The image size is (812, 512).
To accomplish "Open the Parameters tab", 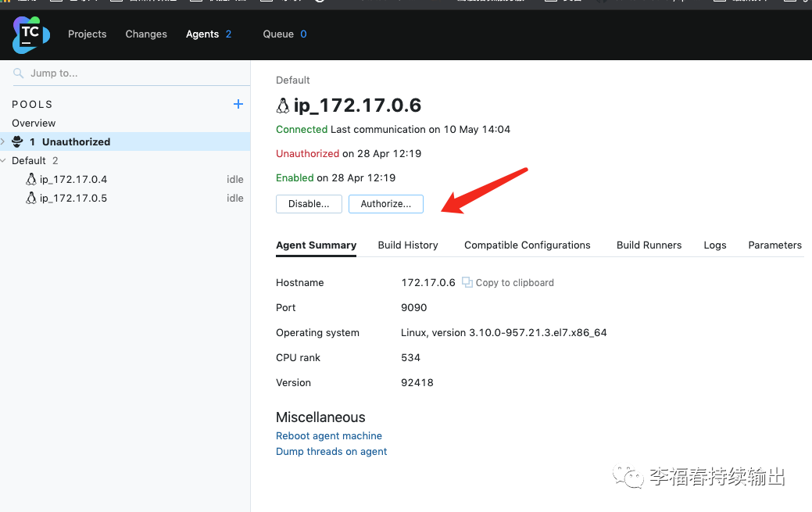I will coord(774,245).
